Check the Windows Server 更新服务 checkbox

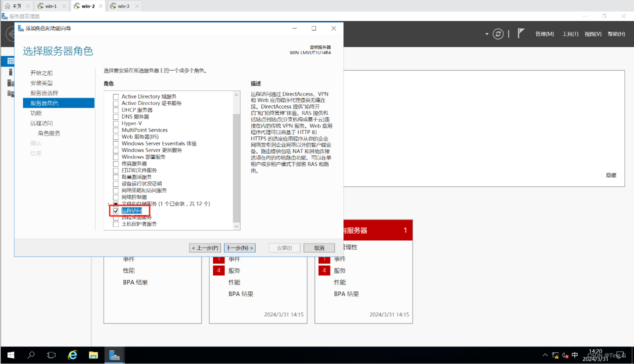[x=116, y=150]
